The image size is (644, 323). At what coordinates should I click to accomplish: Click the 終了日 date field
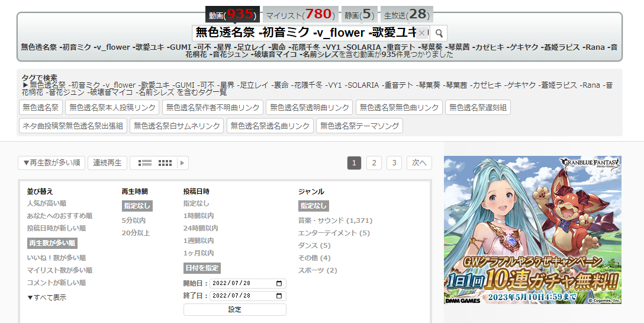(x=247, y=296)
